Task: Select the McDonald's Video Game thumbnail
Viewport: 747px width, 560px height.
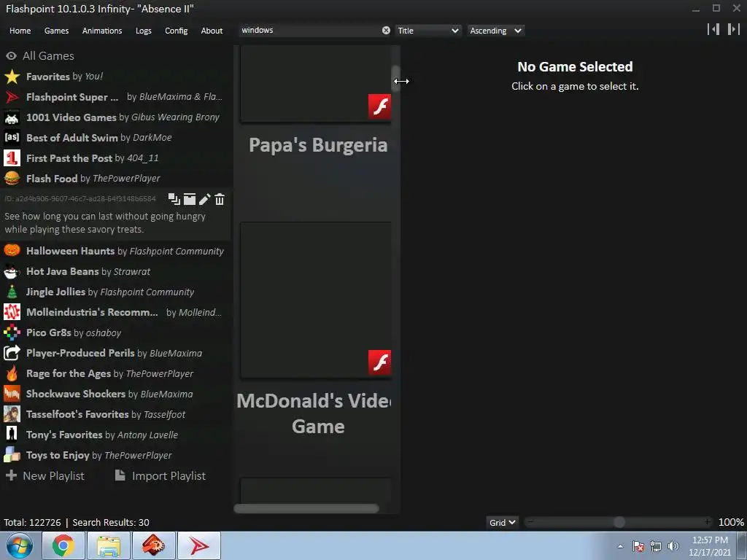Action: click(315, 300)
